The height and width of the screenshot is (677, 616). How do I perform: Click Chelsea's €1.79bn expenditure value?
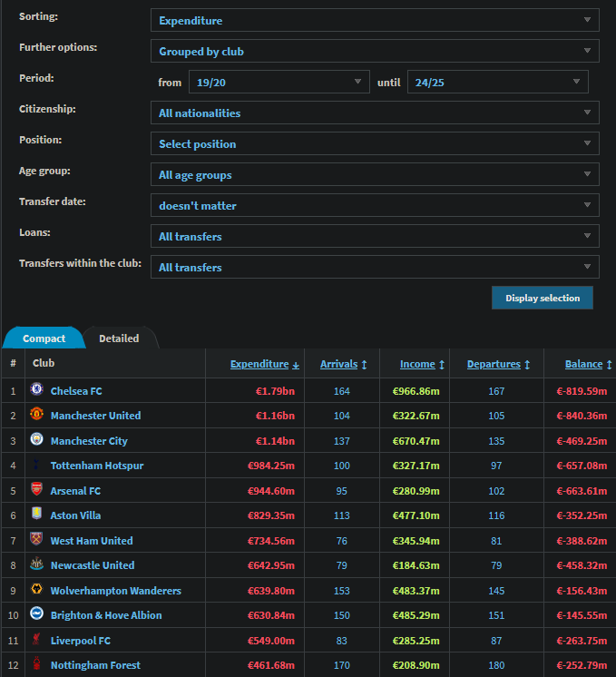coord(276,391)
